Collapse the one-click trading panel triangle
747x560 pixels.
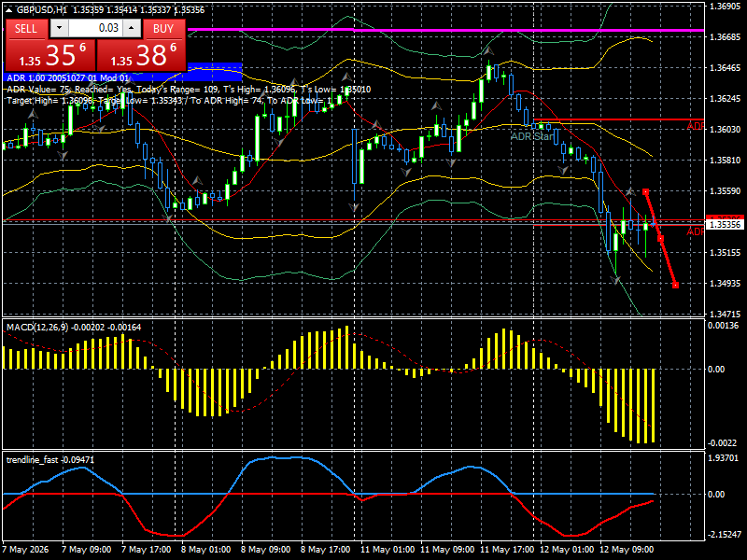click(9, 9)
